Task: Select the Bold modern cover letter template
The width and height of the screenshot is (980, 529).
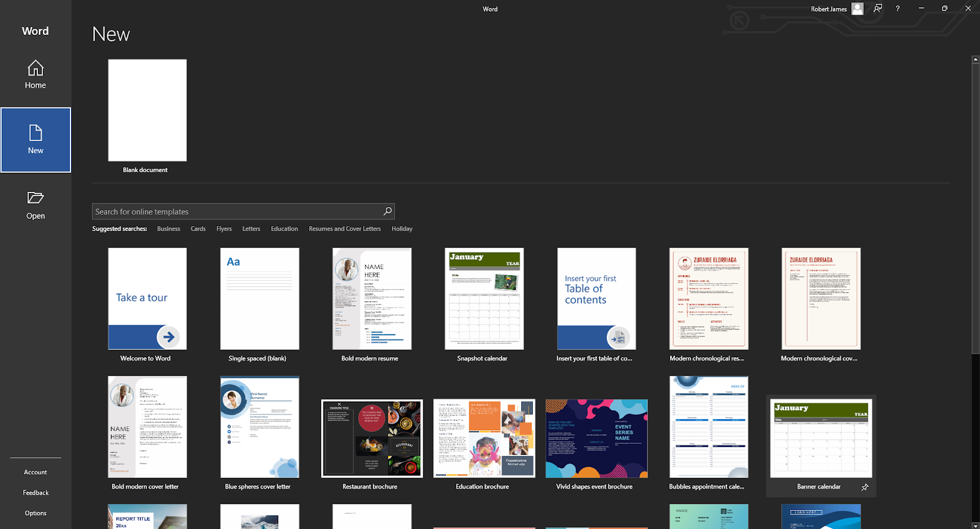Action: coord(147,427)
